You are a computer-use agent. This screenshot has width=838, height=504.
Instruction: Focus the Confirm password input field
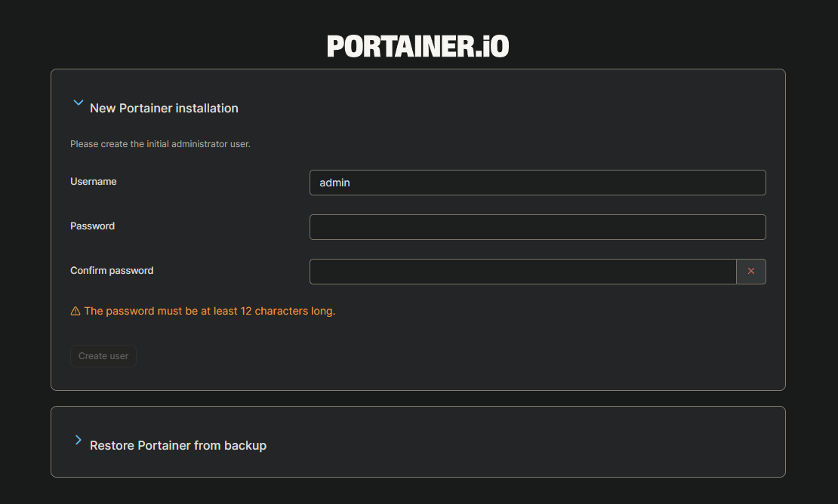[522, 272]
